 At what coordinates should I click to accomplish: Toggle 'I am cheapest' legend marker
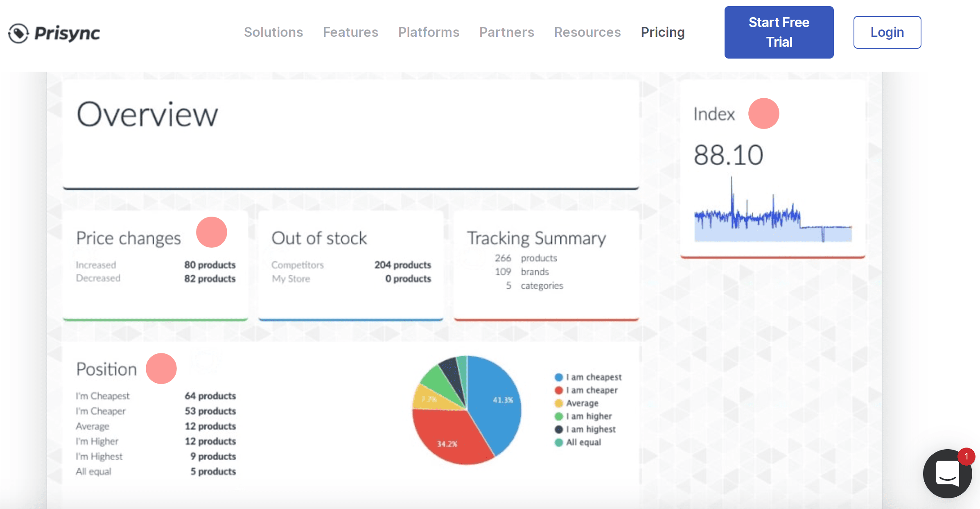pos(558,377)
